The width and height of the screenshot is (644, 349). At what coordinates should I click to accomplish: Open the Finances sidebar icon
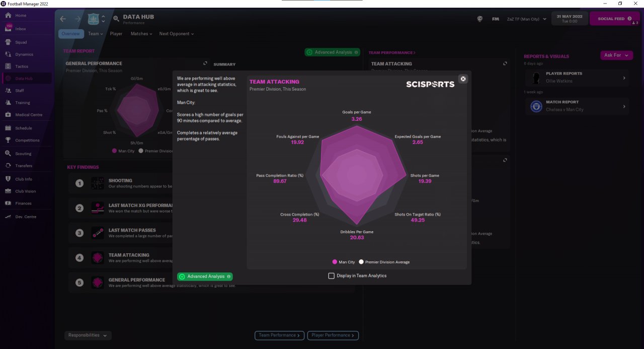[8, 203]
